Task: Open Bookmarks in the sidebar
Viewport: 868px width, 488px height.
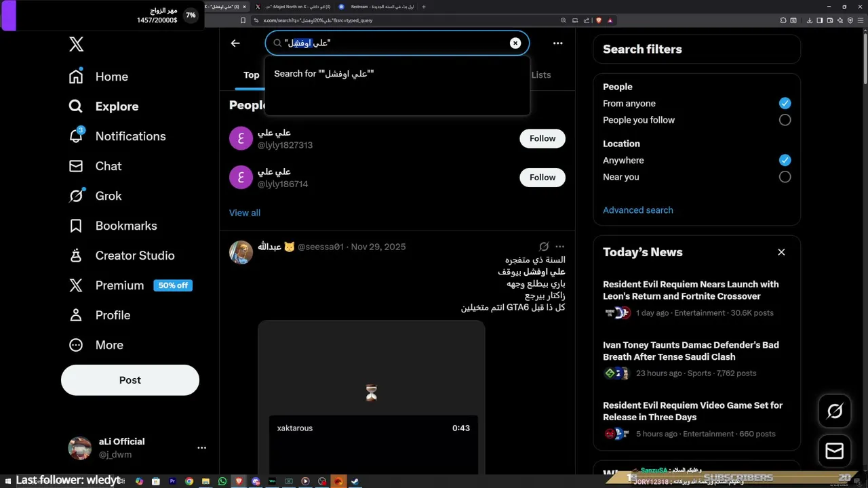Action: click(113, 226)
